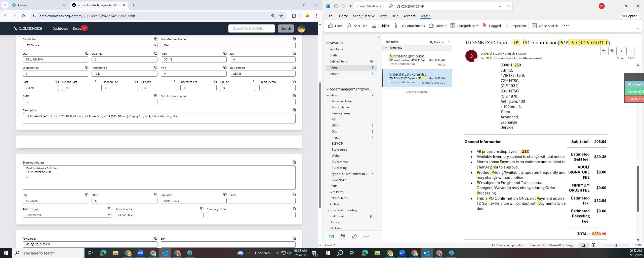Copy the Description field value

click(294, 110)
